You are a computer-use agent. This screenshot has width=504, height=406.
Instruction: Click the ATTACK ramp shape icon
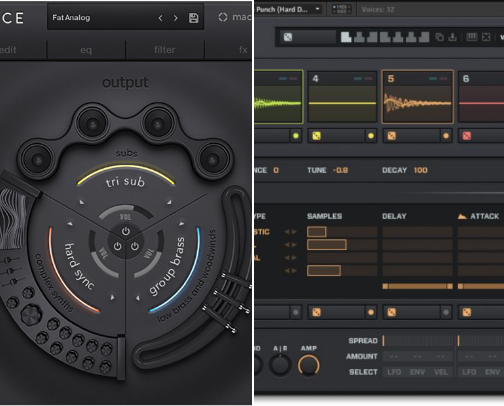point(462,217)
